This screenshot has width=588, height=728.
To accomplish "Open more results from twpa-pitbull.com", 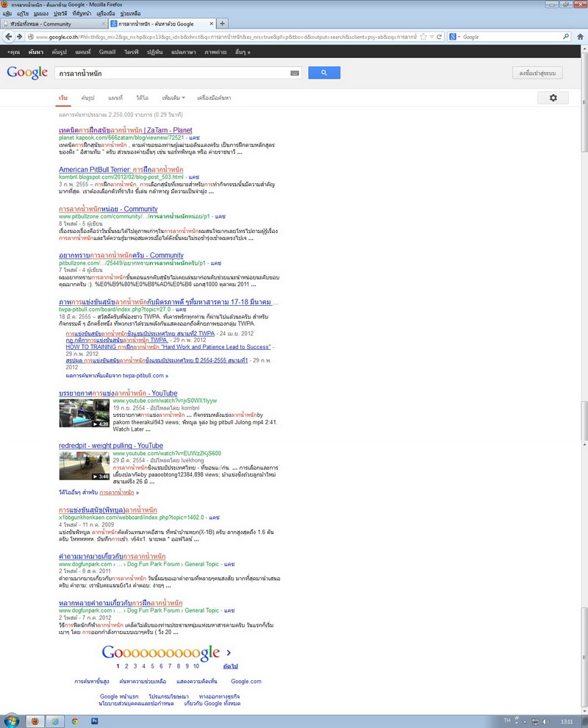I will [117, 375].
